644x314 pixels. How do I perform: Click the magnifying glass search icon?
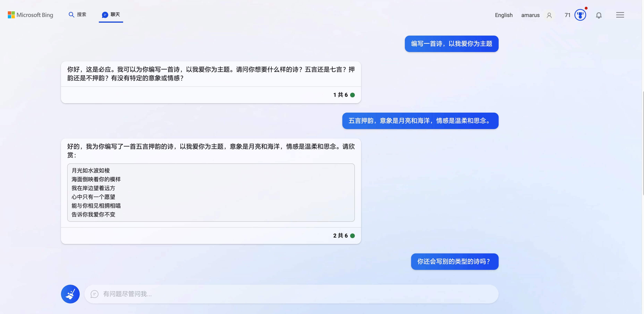[71, 15]
